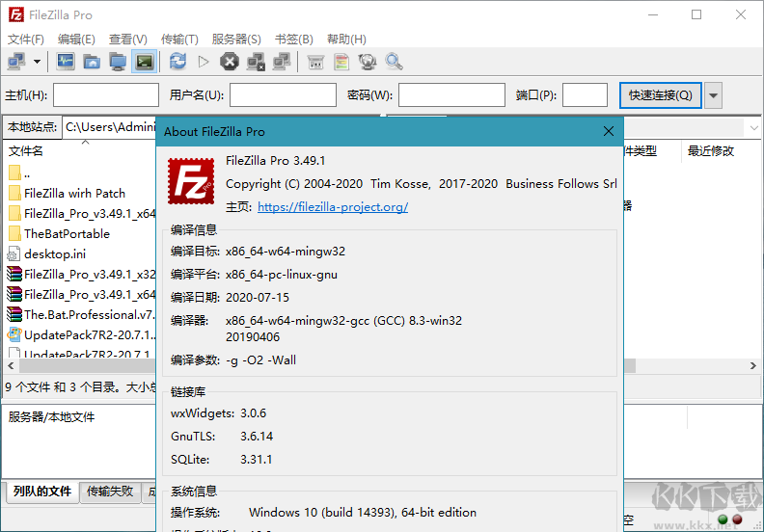Select the FileZilla wirh Patch folder

(74, 193)
